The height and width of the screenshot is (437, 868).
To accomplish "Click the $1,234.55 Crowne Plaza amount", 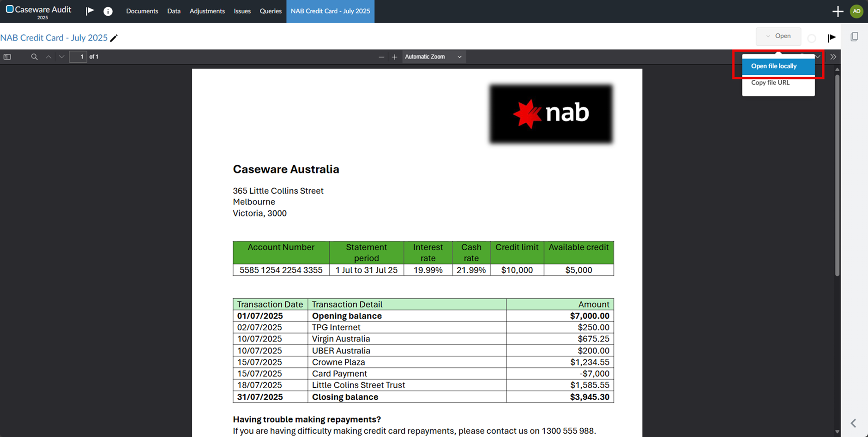I will point(590,362).
